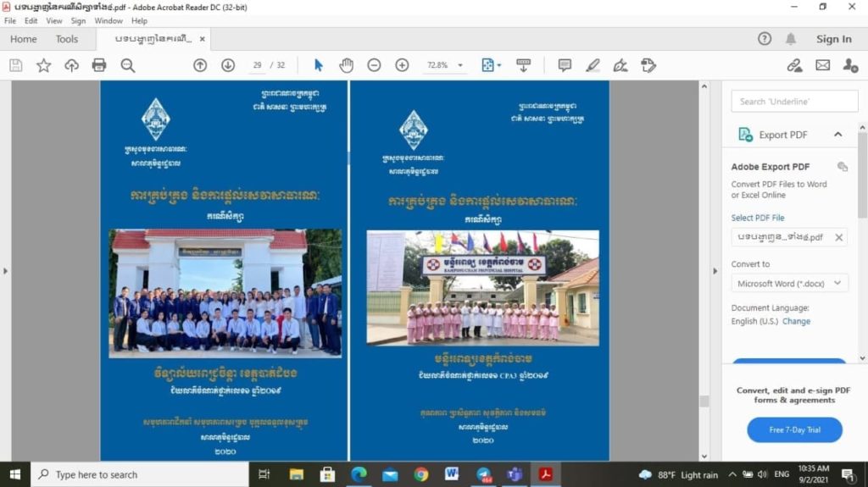The width and height of the screenshot is (868, 487).
Task: Click the document vertical scrollbar thumb
Action: 704,401
